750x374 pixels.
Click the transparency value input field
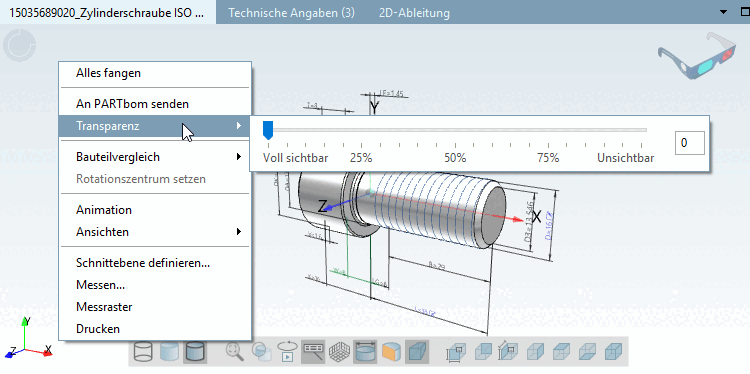(x=690, y=143)
